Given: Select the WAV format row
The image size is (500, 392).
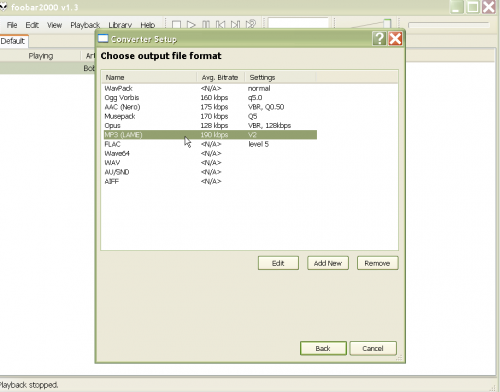Looking at the screenshot, I should pos(210,163).
